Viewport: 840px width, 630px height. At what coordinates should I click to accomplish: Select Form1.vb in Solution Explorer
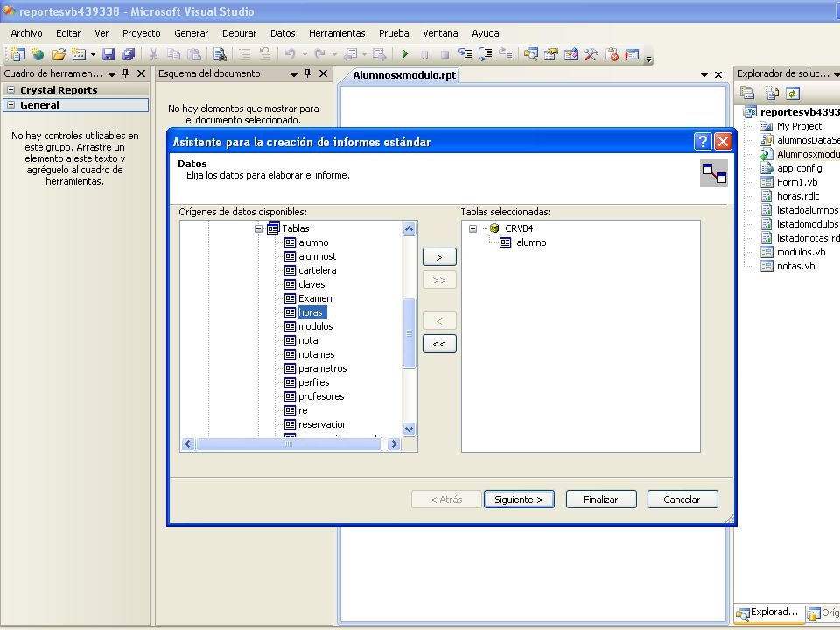797,182
